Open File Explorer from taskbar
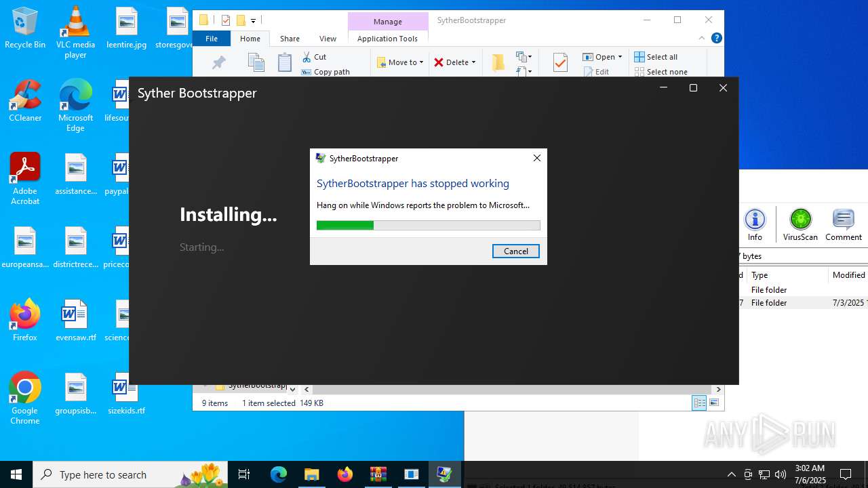 [311, 474]
